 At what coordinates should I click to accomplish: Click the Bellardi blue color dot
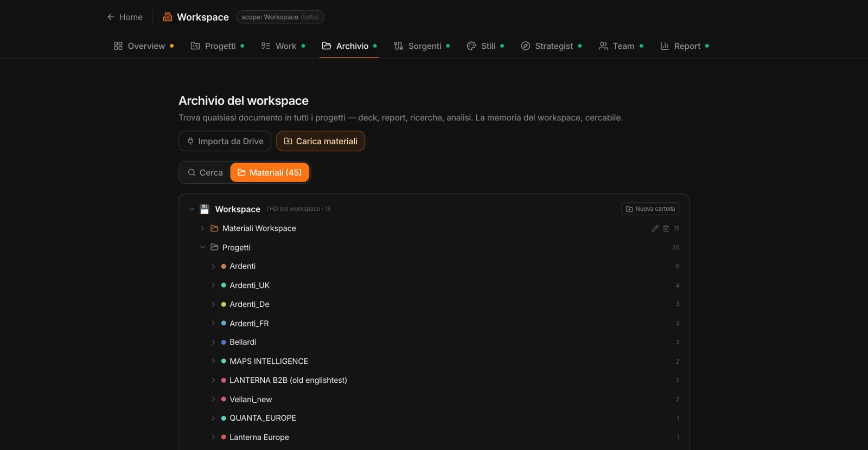(x=224, y=342)
